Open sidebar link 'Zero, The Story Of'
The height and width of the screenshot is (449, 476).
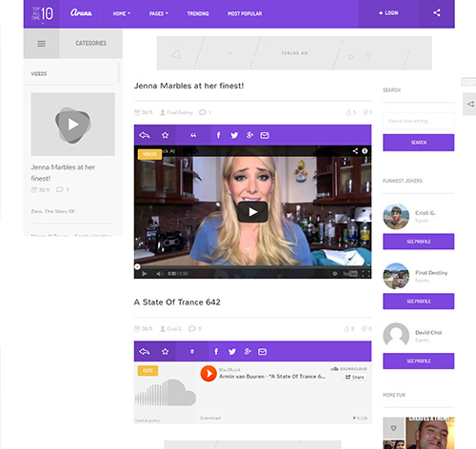pyautogui.click(x=52, y=211)
